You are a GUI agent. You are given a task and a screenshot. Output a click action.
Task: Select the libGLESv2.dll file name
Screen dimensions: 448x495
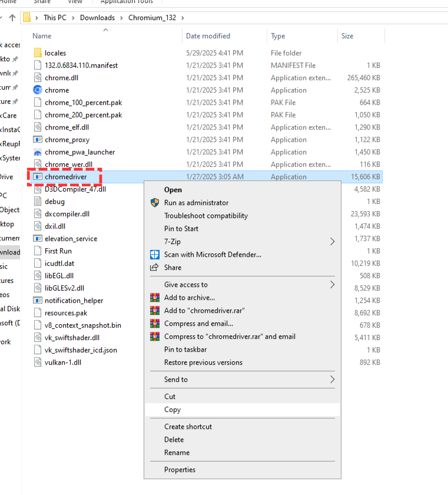64,288
